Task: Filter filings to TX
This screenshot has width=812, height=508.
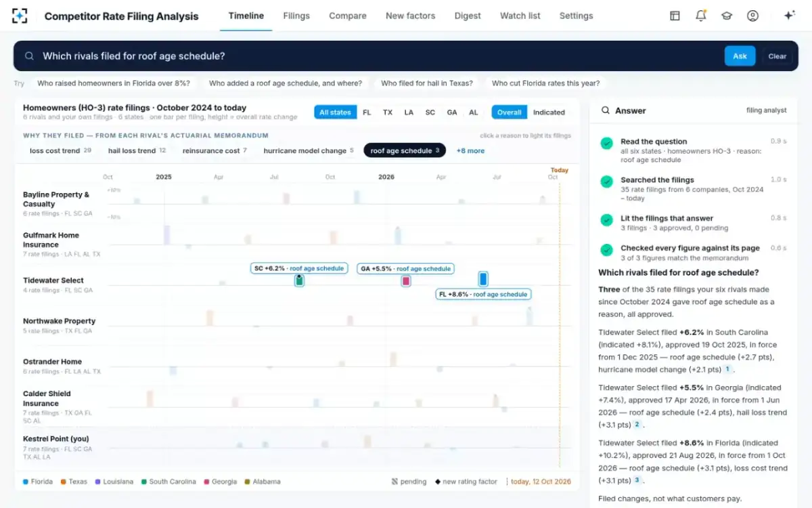Action: (388, 112)
